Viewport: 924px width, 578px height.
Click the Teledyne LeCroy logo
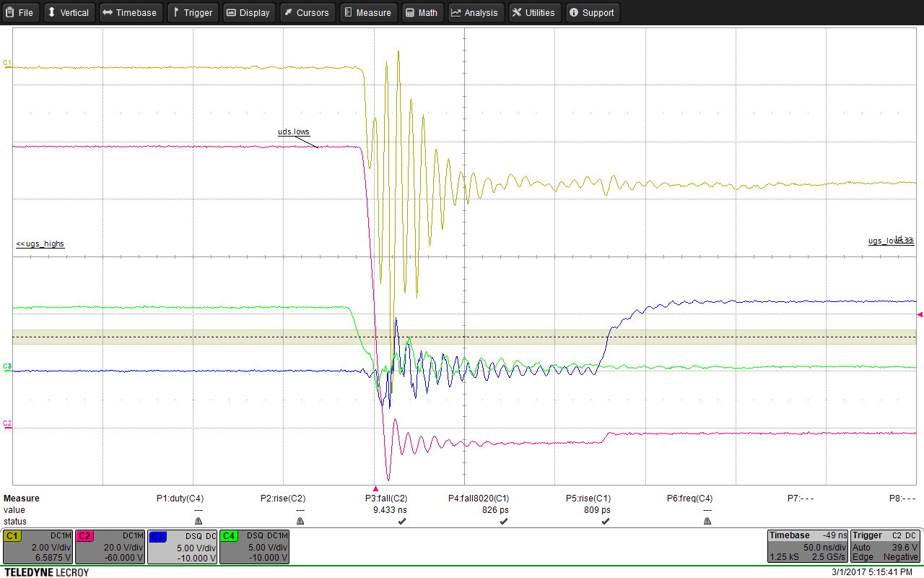pos(46,572)
